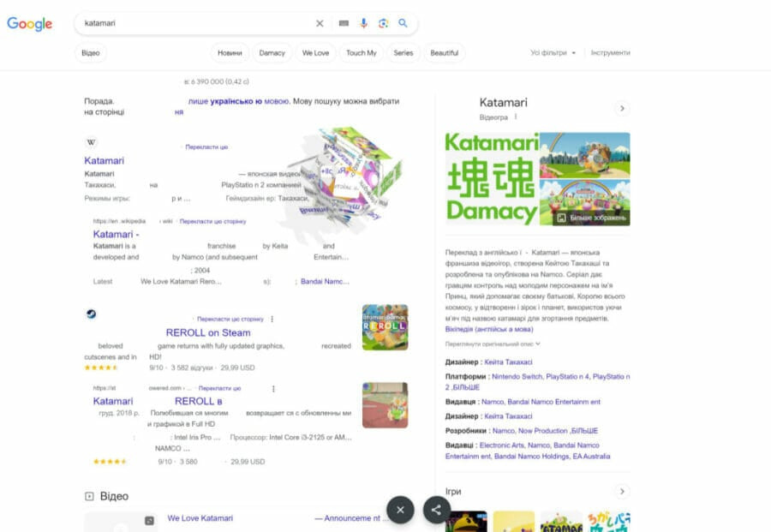Screen dimensions: 771x532
Task: Open the Усі фільтри dropdown
Action: 553,52
